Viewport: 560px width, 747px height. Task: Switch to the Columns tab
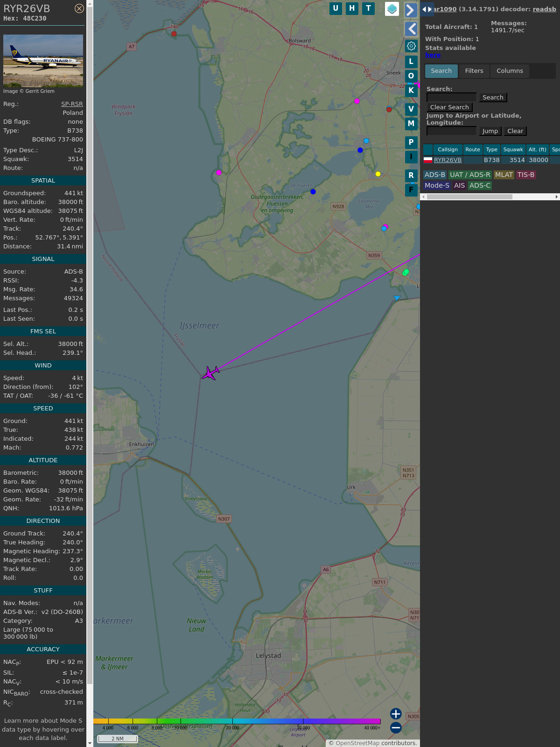510,71
